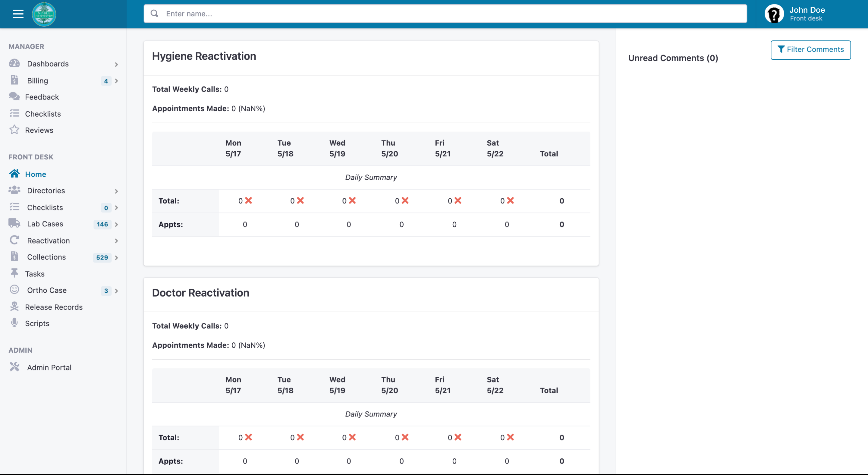Click the Manager Checklists list icon
868x475 pixels.
[14, 113]
